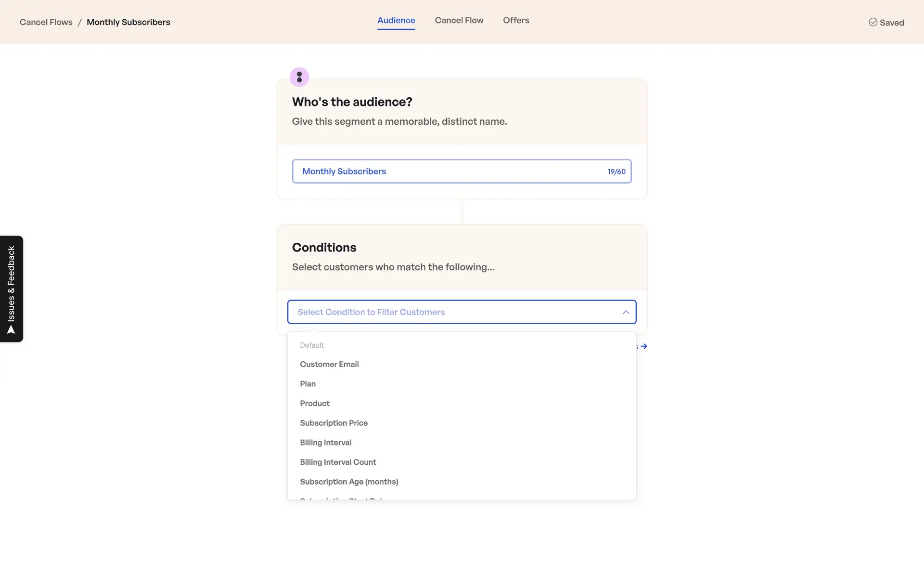The width and height of the screenshot is (924, 578).
Task: Switch to the Audience tab
Action: [396, 20]
